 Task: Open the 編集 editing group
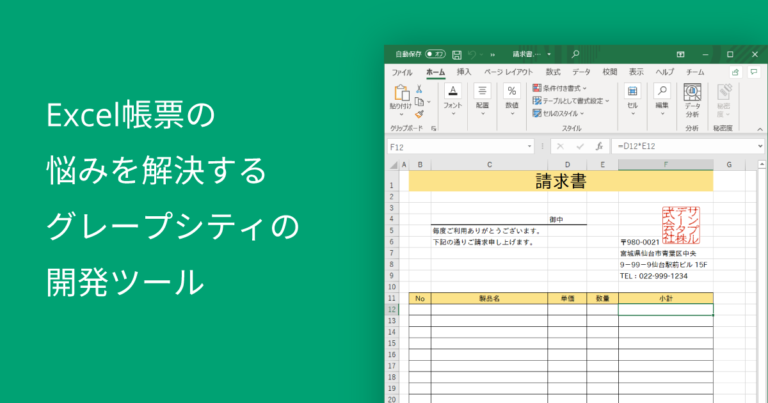pyautogui.click(x=662, y=100)
